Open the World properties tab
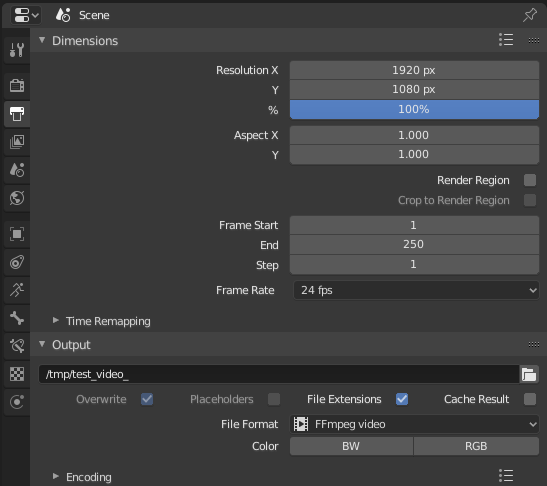Screen dimensions: 547x486 click(16, 198)
